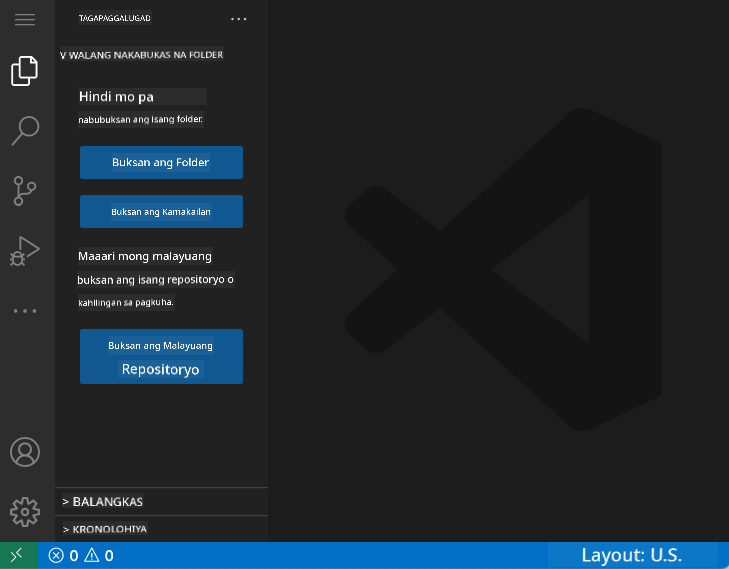Collapse the WALANG NAKABUKAS NA FOLDER section

[141, 55]
